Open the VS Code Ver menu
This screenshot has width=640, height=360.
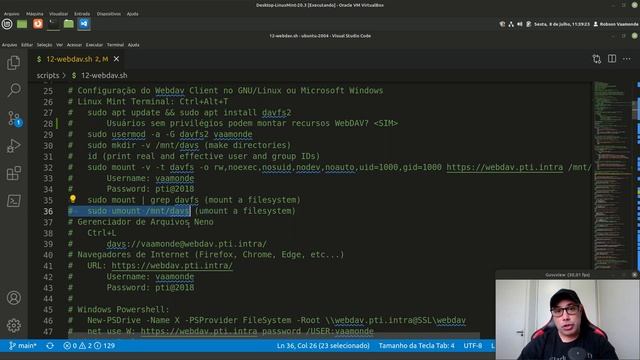[x=60, y=45]
